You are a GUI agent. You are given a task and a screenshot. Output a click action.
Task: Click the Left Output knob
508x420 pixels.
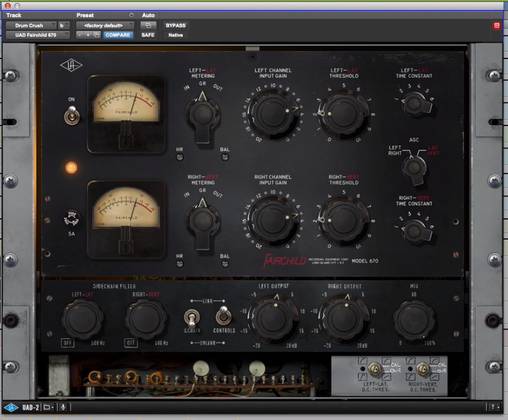pos(273,319)
